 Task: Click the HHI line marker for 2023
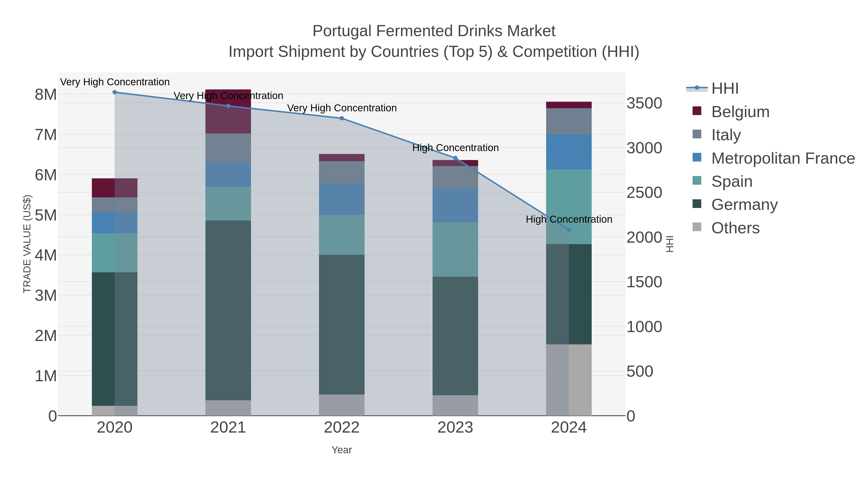[x=455, y=158]
